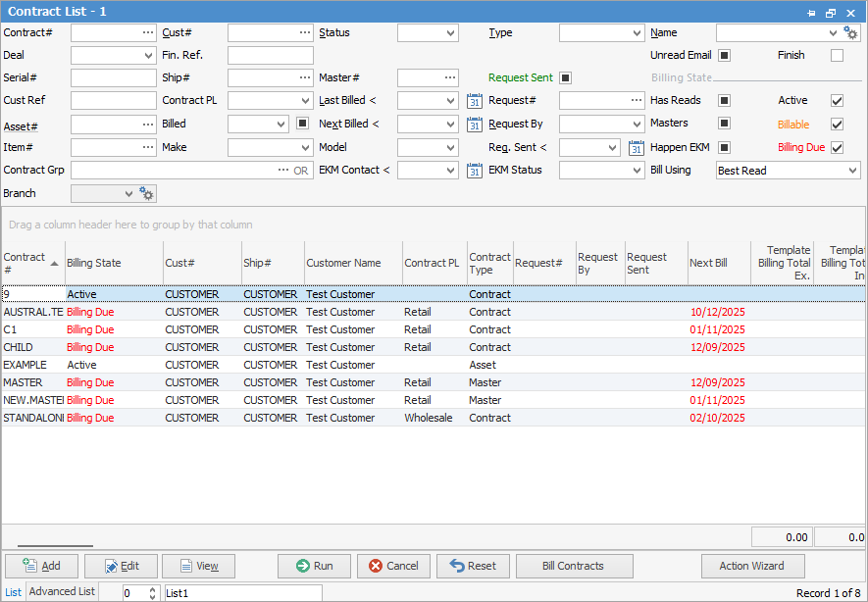
Task: Click the Add button
Action: click(41, 566)
